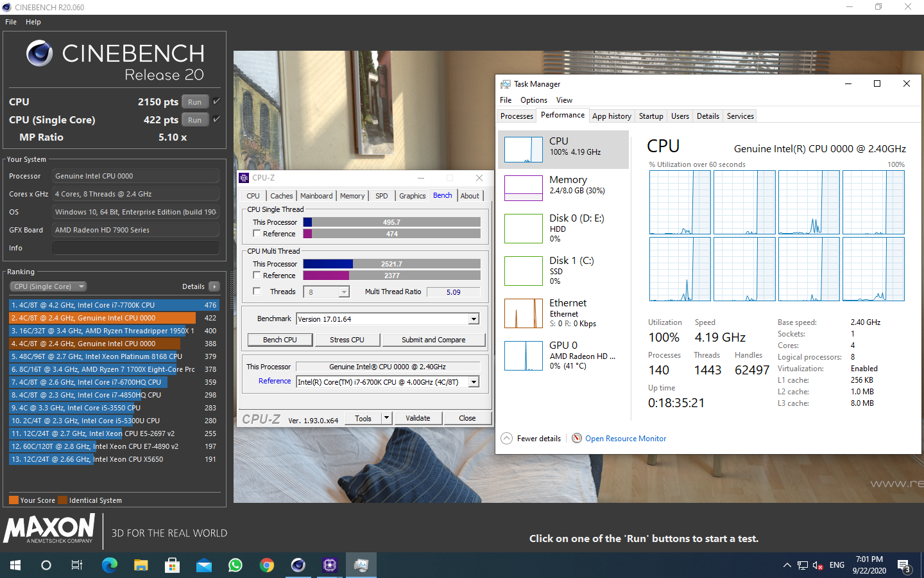This screenshot has height=578, width=924.
Task: Open the App history tab
Action: pos(612,116)
